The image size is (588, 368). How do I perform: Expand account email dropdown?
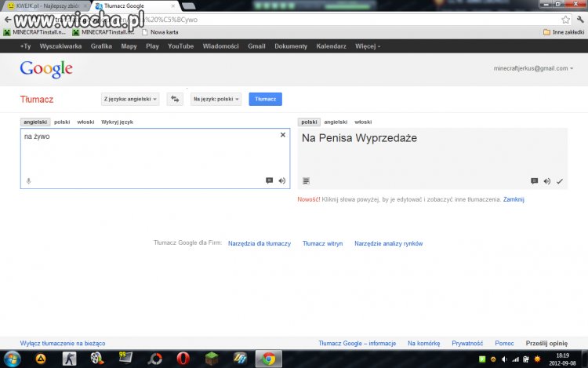pos(533,68)
